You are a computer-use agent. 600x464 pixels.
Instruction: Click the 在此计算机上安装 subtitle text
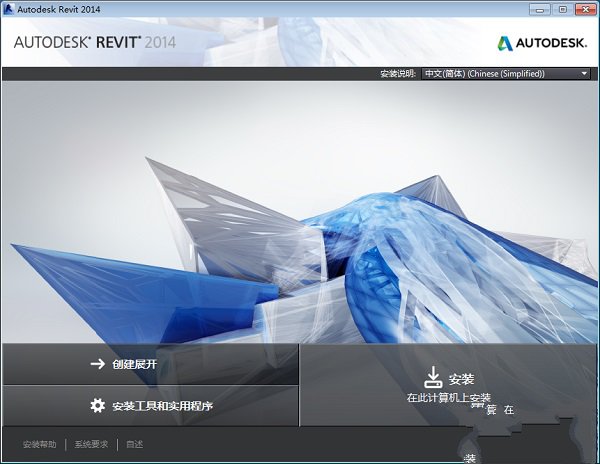coord(448,398)
